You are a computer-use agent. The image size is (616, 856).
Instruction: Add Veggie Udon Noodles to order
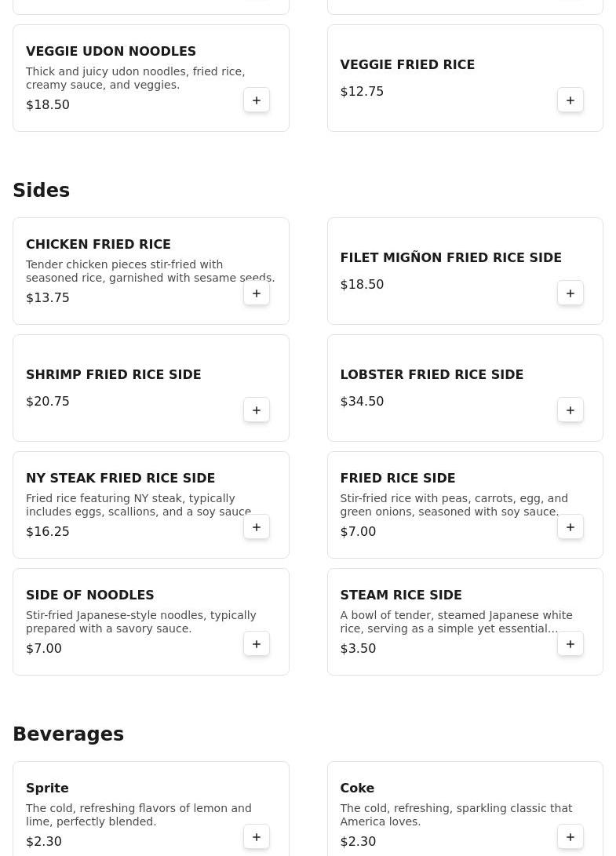click(x=256, y=100)
